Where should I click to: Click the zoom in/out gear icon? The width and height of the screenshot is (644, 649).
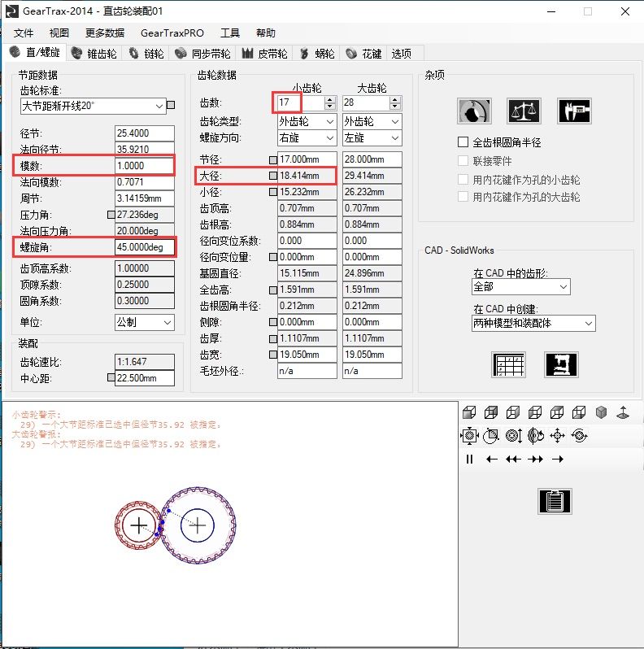(x=514, y=435)
